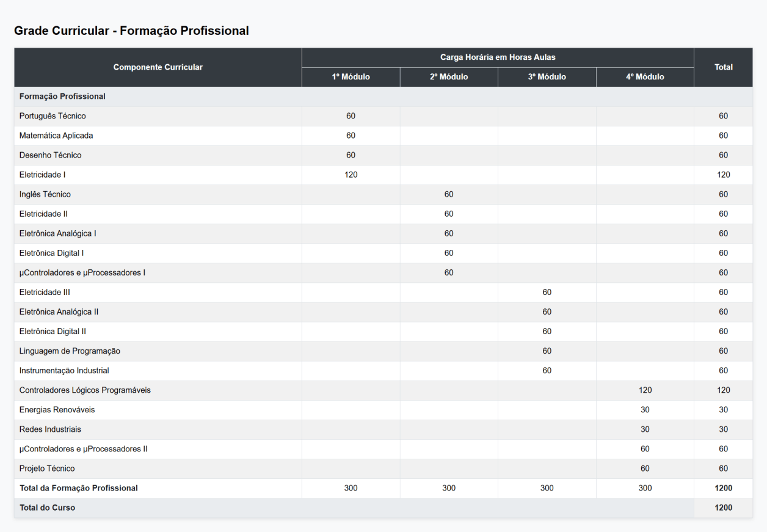Select the '2º Módulo' column header
This screenshot has width=767, height=532.
pos(449,77)
